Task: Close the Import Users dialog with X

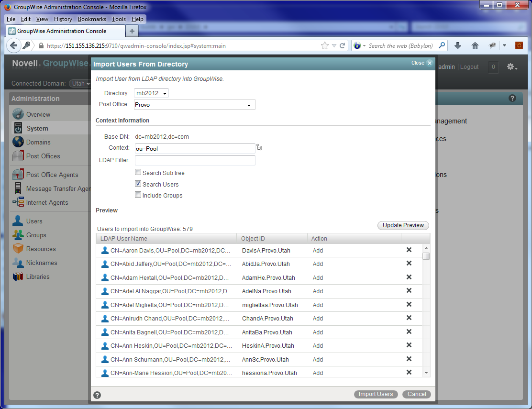Action: point(430,63)
